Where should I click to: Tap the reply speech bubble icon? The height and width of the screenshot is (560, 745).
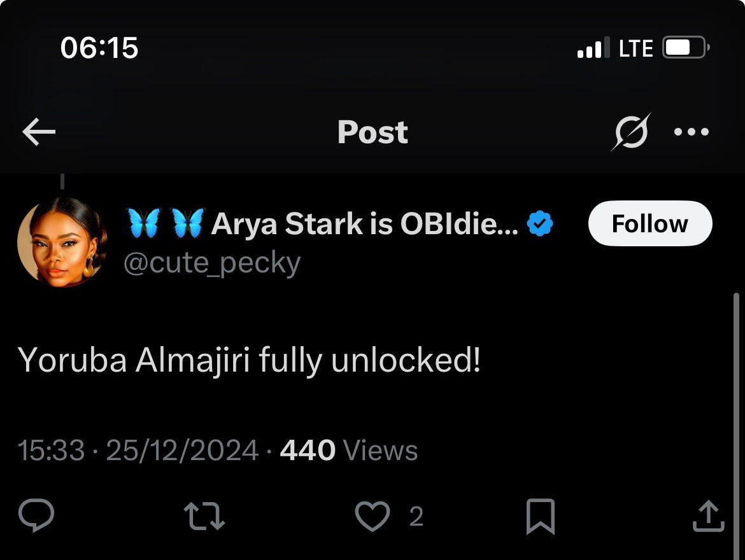tap(36, 515)
